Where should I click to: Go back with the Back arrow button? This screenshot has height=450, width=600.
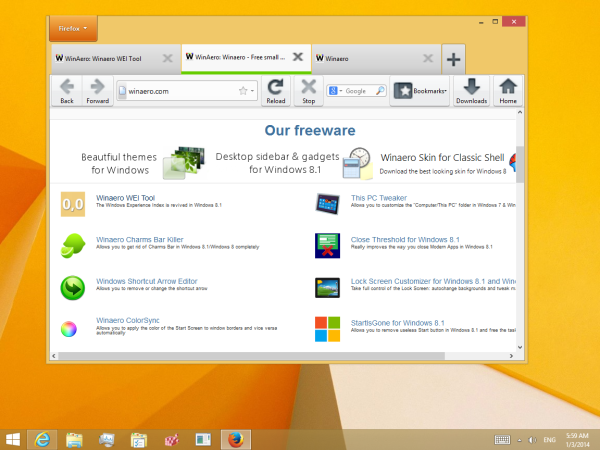pos(67,91)
